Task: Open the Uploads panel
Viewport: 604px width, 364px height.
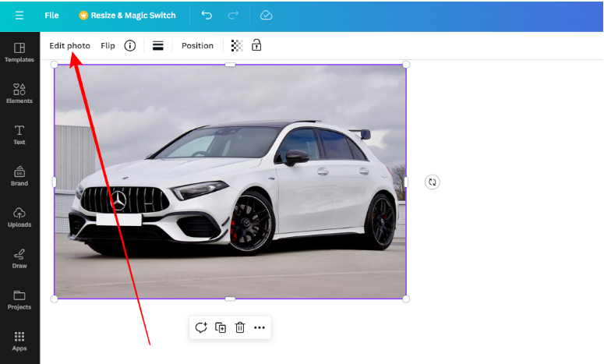Action: [19, 217]
